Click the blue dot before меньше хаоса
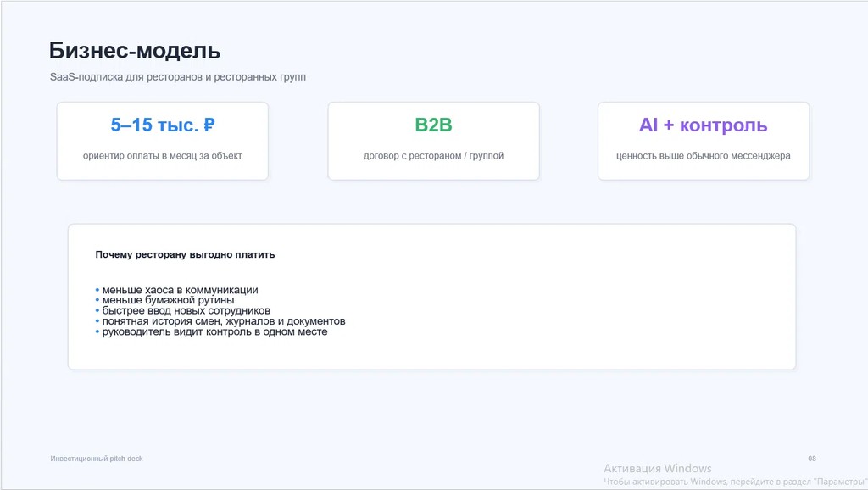Image resolution: width=868 pixels, height=490 pixels. (97, 290)
